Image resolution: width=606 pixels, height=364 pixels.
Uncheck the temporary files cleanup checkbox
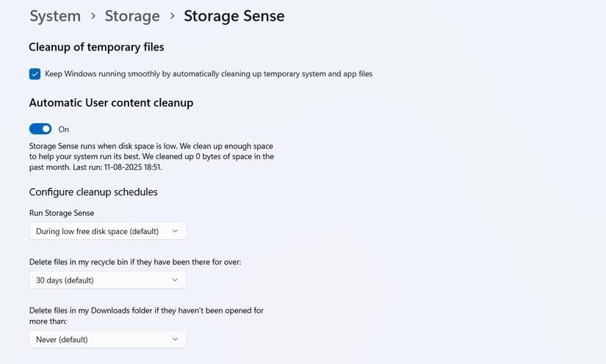35,74
